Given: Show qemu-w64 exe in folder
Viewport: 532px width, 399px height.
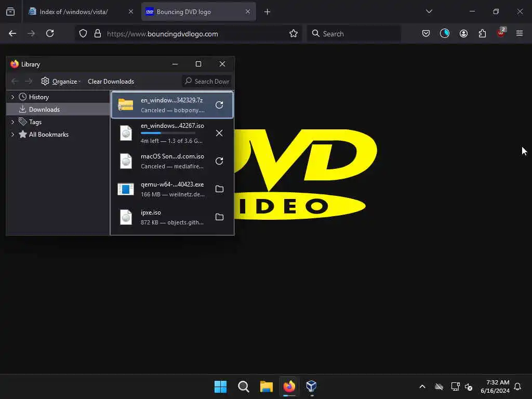Looking at the screenshot, I should (219, 189).
